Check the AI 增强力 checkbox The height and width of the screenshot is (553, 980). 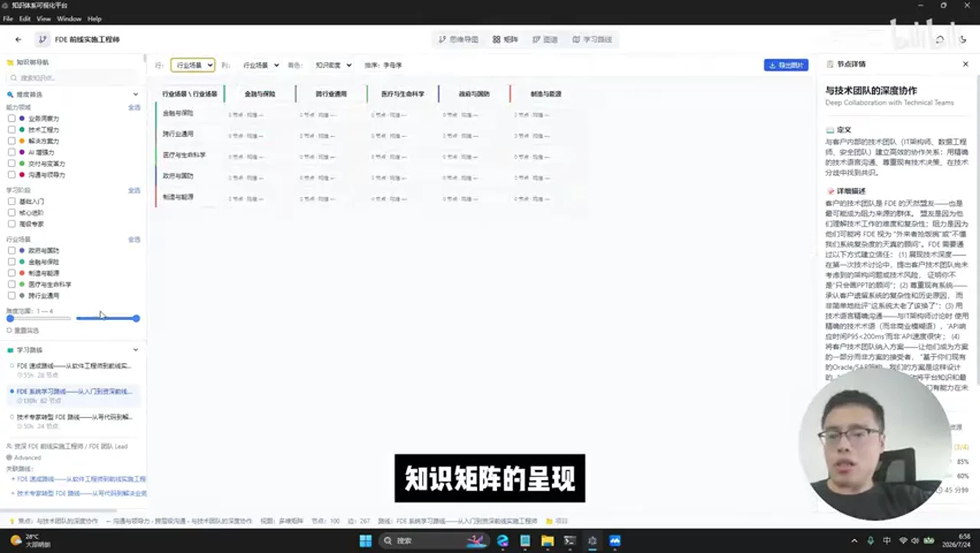(11, 152)
